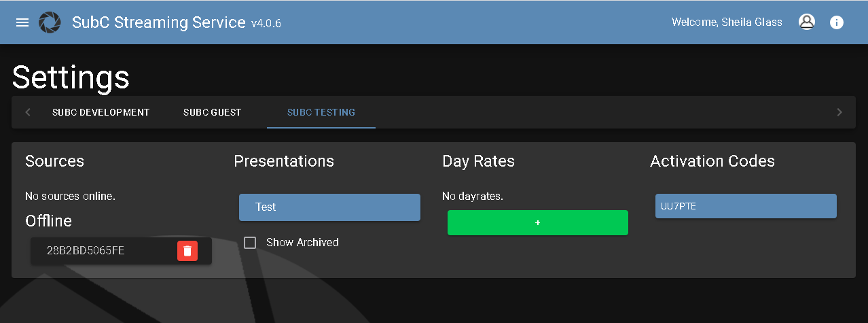Screen dimensions: 868x323
Task: Select the offline source 28B2BD5065FE entry
Action: 86,251
